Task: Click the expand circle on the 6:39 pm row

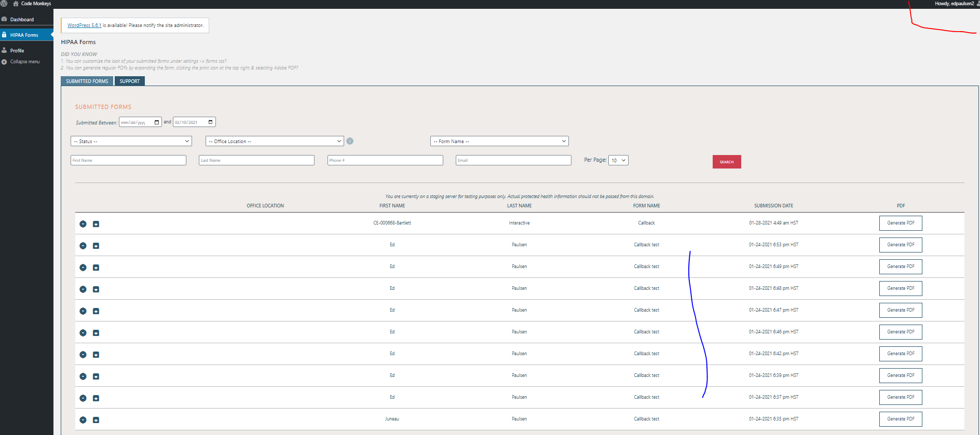Action: 83,376
